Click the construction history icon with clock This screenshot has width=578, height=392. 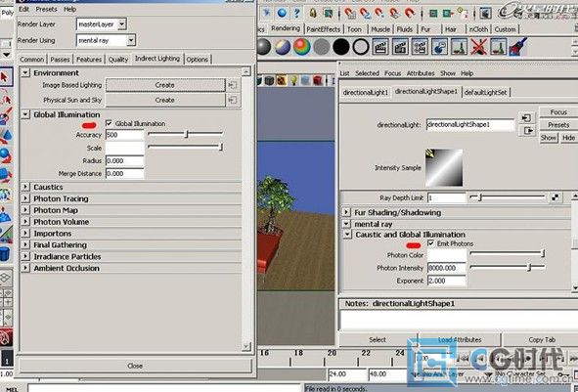pos(463,13)
